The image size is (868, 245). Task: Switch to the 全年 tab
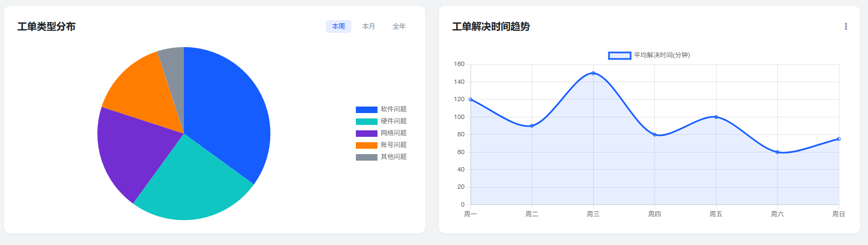[399, 27]
